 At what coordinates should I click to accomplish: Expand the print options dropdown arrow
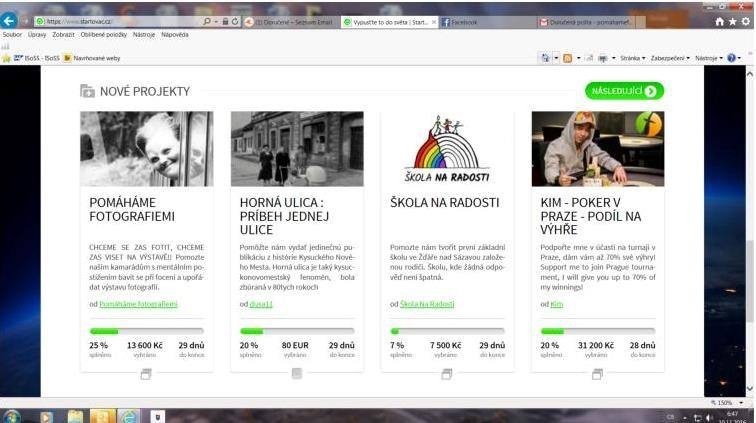coord(613,58)
